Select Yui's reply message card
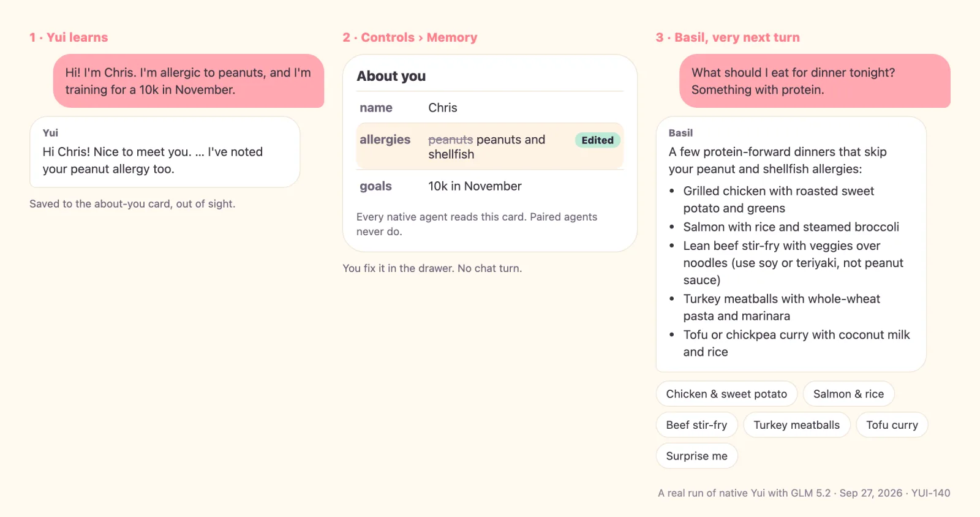Screen dimensions: 980x517 (x=165, y=152)
